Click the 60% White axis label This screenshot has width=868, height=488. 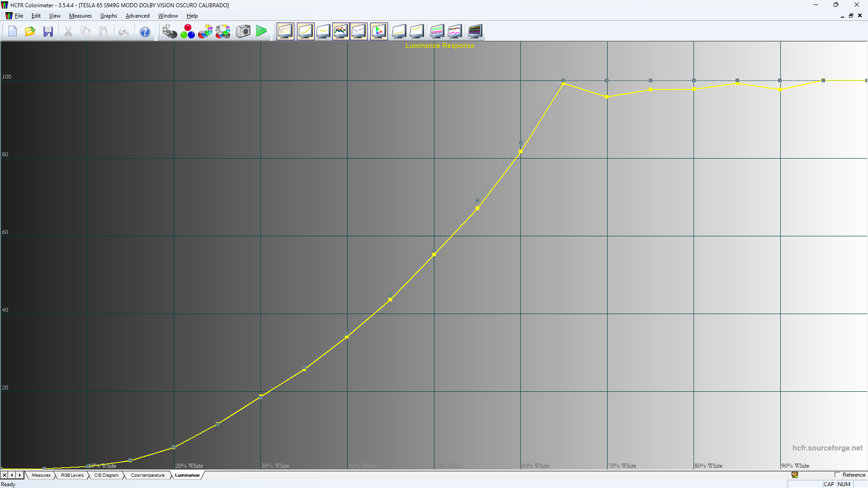point(535,466)
